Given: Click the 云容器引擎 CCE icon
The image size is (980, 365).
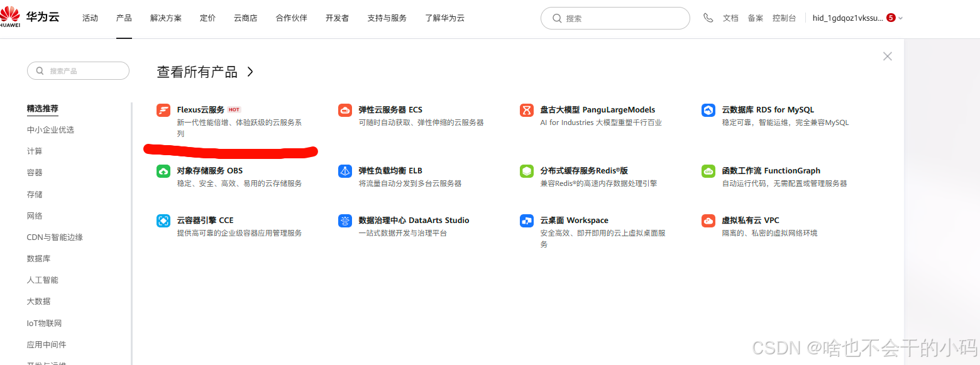Looking at the screenshot, I should point(163,221).
